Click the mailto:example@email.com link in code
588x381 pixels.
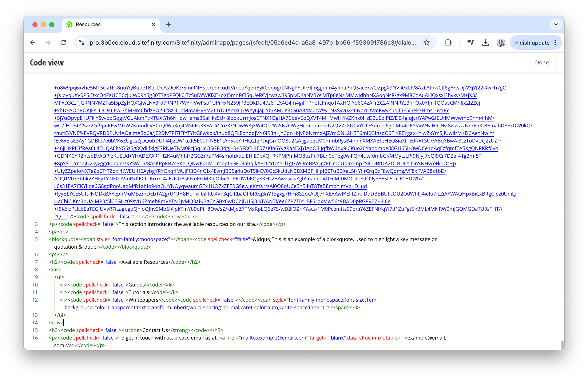(x=273, y=338)
